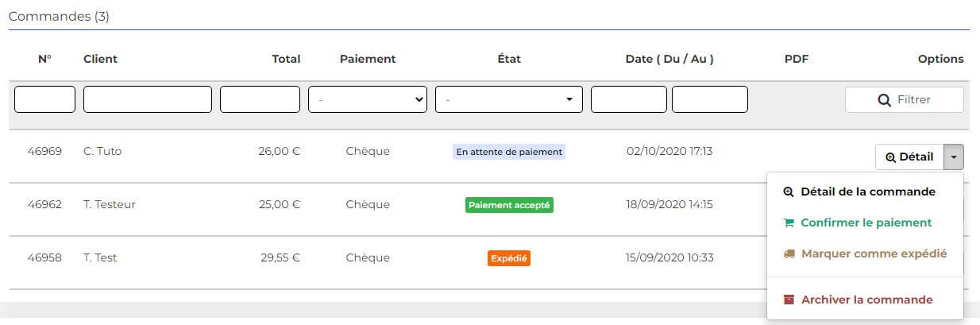Image resolution: width=980 pixels, height=325 pixels.
Task: Open the État filter dropdown
Action: click(x=508, y=99)
